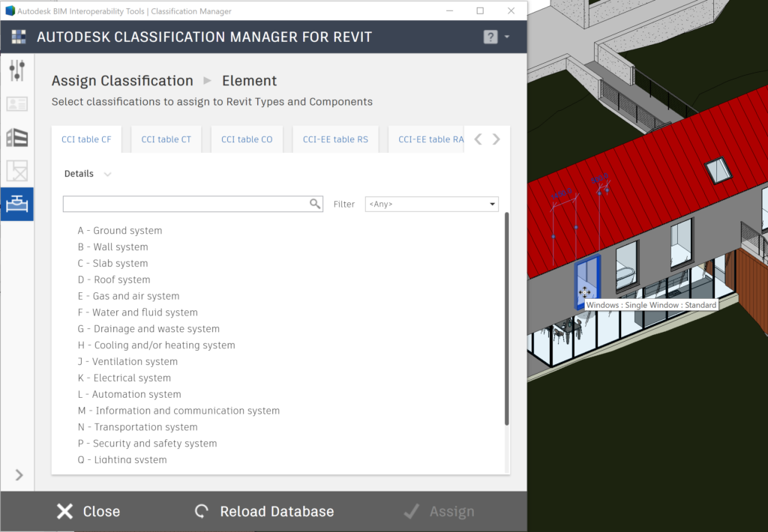Viewport: 768px width, 532px height.
Task: Click the skylight on the red roof
Action: tap(718, 170)
